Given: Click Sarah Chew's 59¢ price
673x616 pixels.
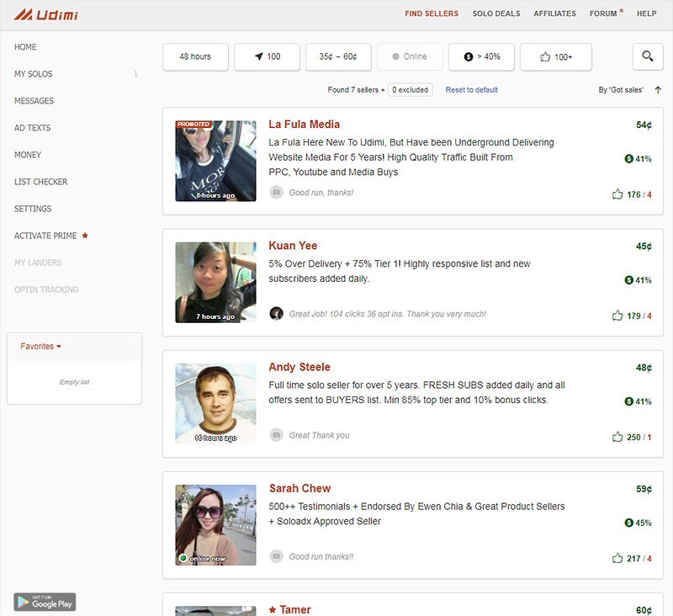Looking at the screenshot, I should [644, 489].
